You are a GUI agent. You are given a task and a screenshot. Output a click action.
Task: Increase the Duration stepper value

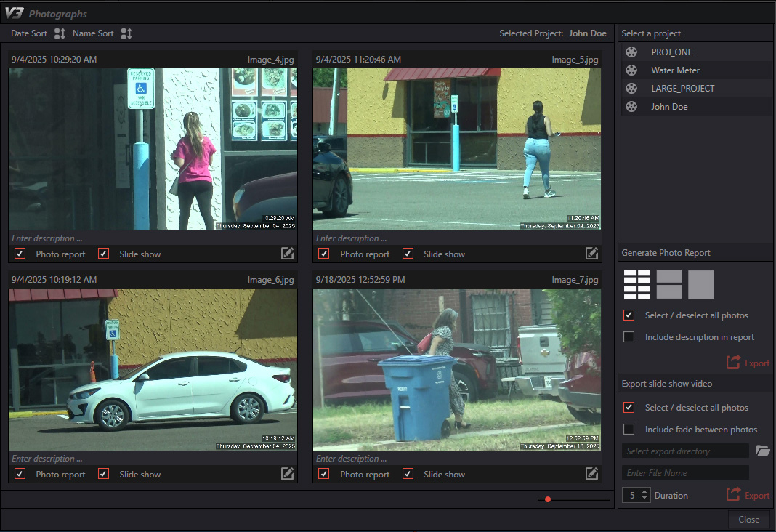tap(644, 492)
